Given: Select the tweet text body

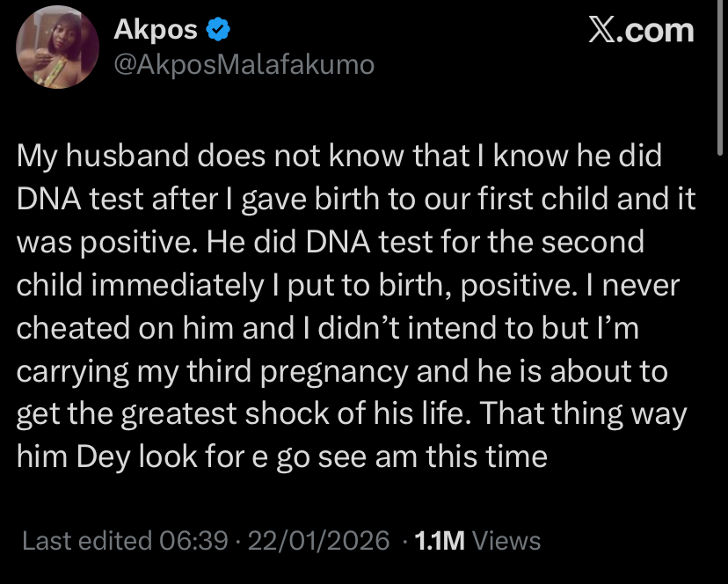Looking at the screenshot, I should point(352,306).
